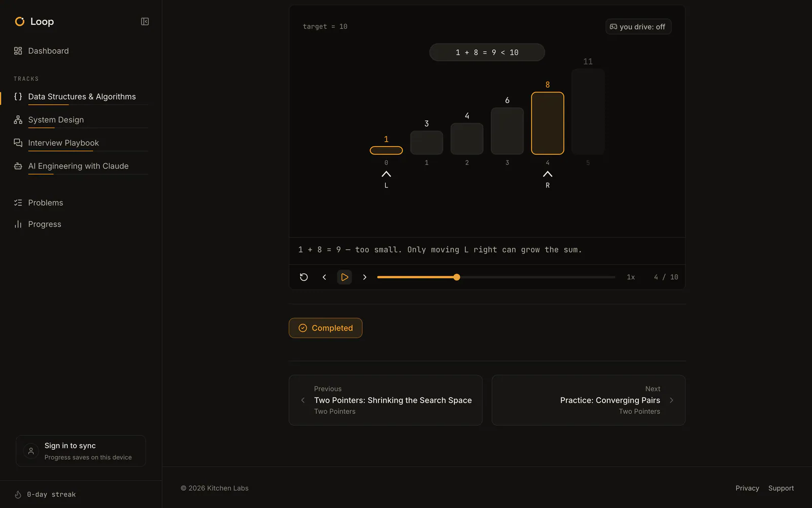Open the Data Structures & Algorithms track
Viewport: 812px width, 508px height.
(x=81, y=97)
